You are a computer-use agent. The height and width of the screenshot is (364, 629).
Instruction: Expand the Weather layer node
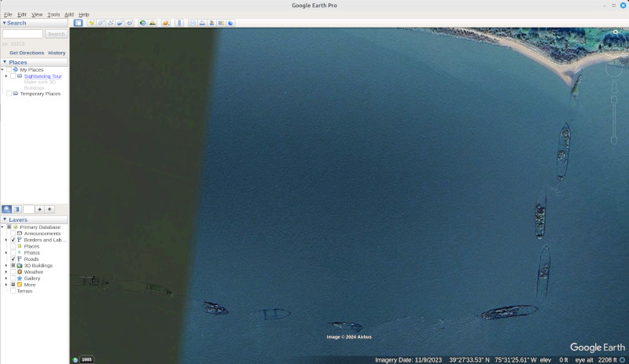6,272
